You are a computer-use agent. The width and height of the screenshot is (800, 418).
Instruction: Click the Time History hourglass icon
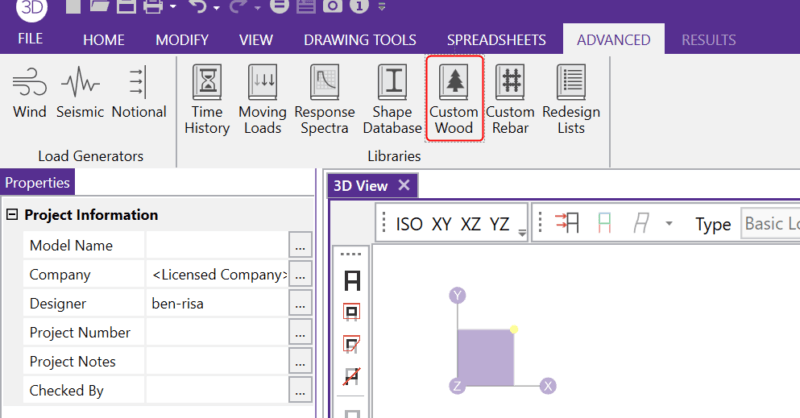(x=207, y=81)
